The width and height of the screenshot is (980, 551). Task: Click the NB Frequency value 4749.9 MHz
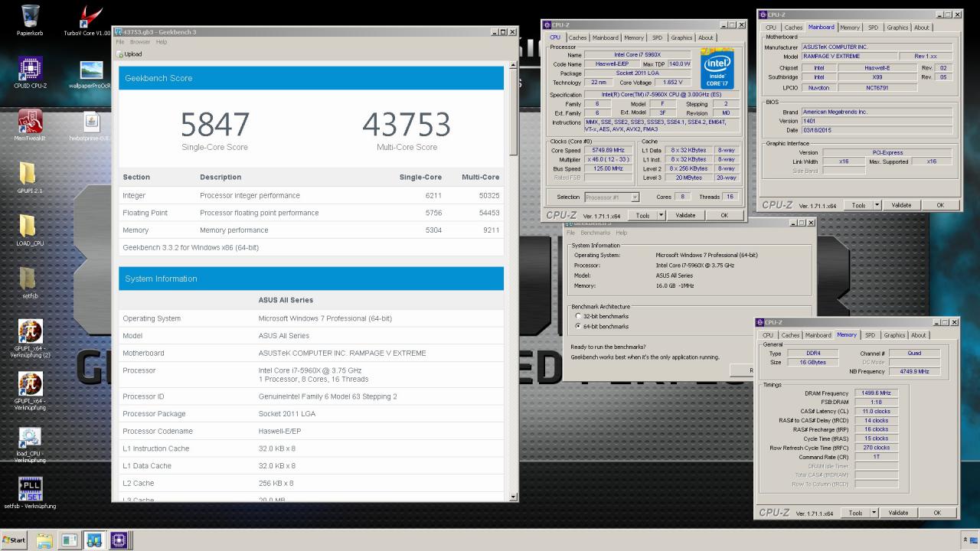tap(914, 371)
